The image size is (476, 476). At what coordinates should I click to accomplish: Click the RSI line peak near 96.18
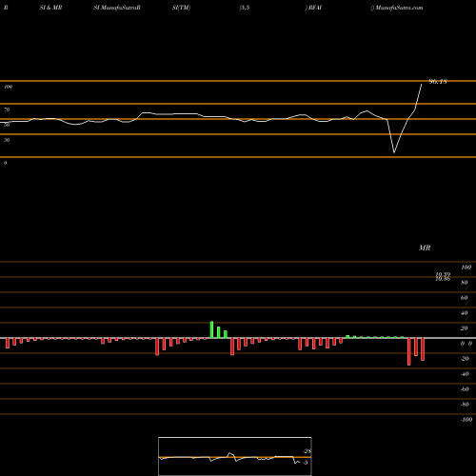[422, 85]
